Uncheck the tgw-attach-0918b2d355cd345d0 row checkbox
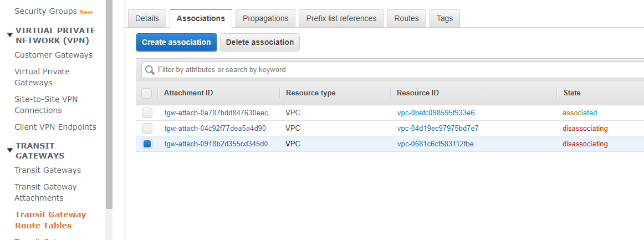 point(147,144)
